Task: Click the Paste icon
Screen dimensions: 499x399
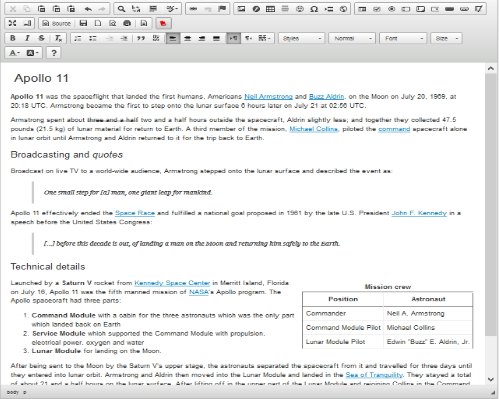Action: click(41, 9)
